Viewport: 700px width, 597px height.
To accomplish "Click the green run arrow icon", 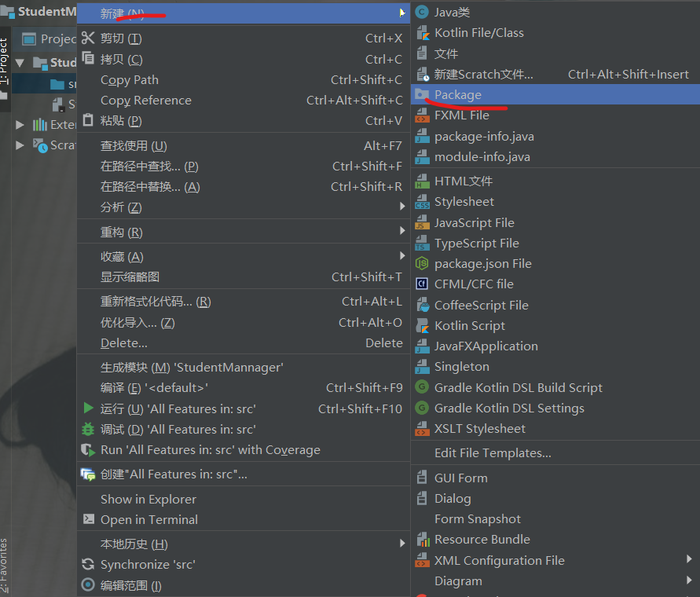I will (89, 408).
